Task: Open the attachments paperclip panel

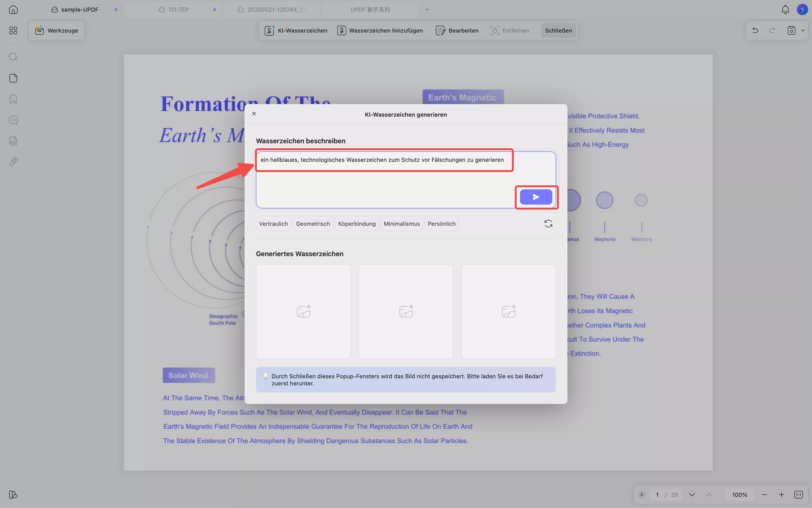Action: (x=13, y=162)
